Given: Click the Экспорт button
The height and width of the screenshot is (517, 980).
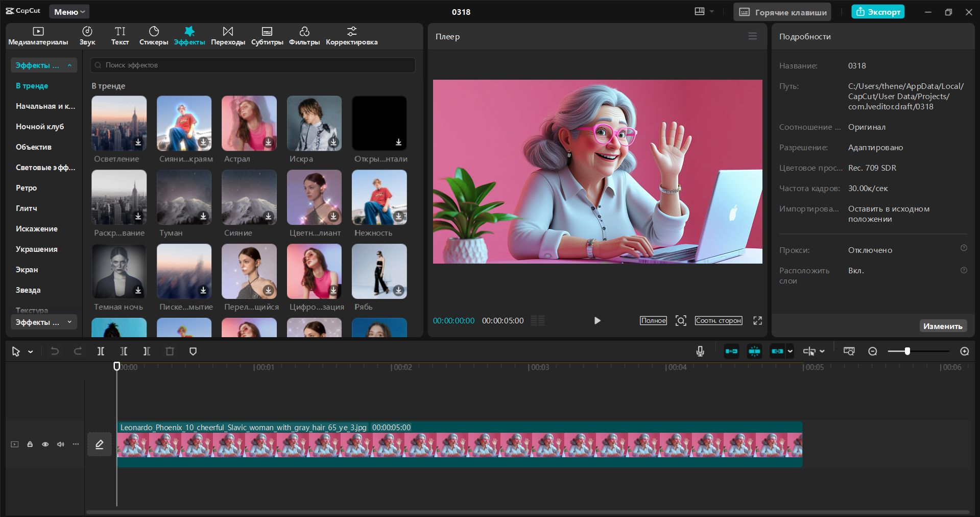Looking at the screenshot, I should click(x=878, y=12).
